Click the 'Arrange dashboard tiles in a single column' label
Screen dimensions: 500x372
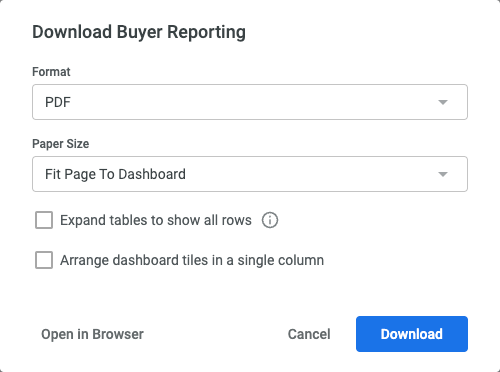tap(192, 260)
